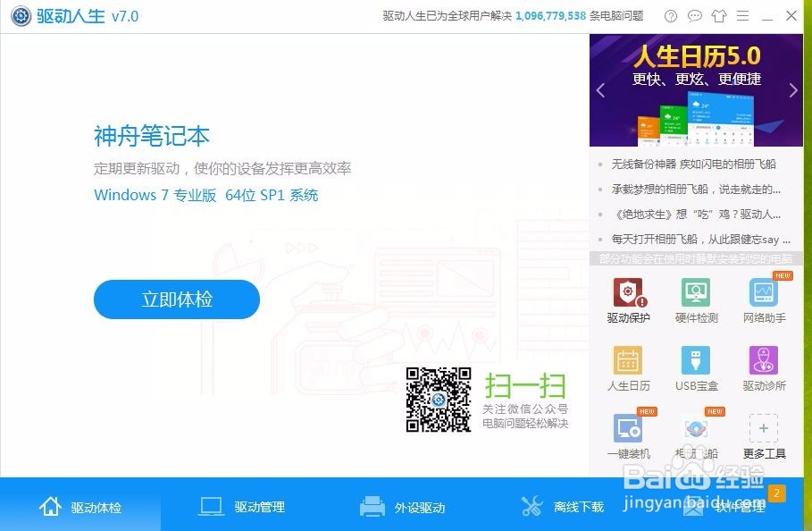Open news link 无线备份神器 疾如闪电的相册飞船
812x531 pixels.
pos(693,164)
